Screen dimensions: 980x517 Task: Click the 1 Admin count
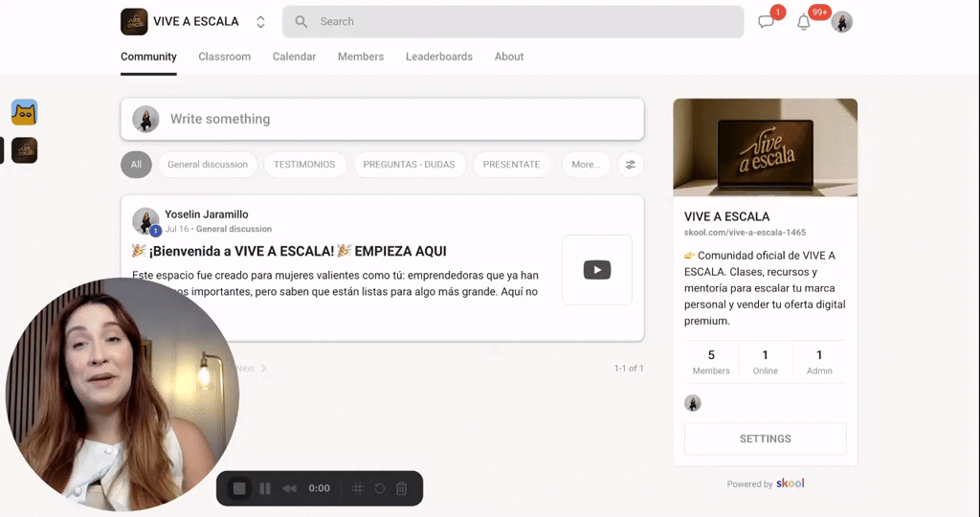pyautogui.click(x=819, y=361)
